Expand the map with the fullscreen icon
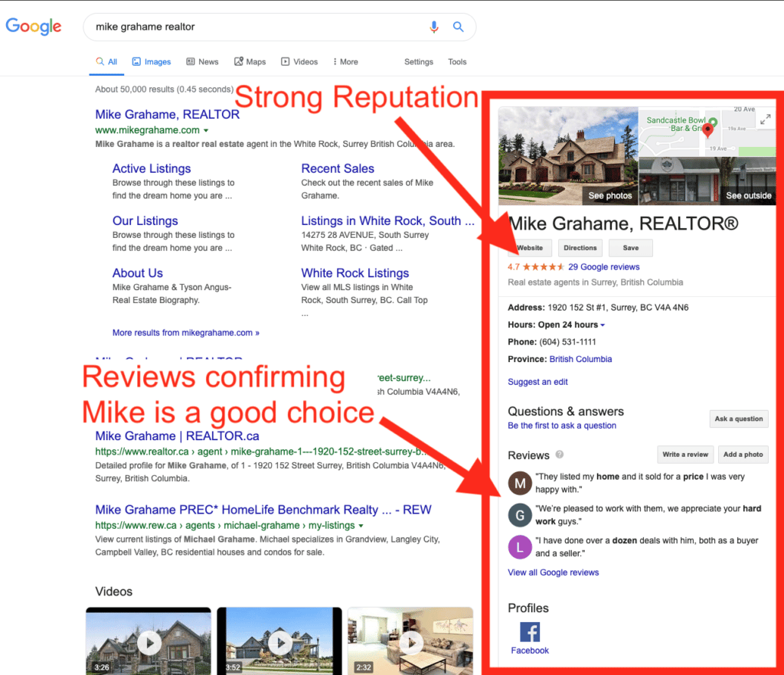The height and width of the screenshot is (675, 784). pyautogui.click(x=766, y=119)
